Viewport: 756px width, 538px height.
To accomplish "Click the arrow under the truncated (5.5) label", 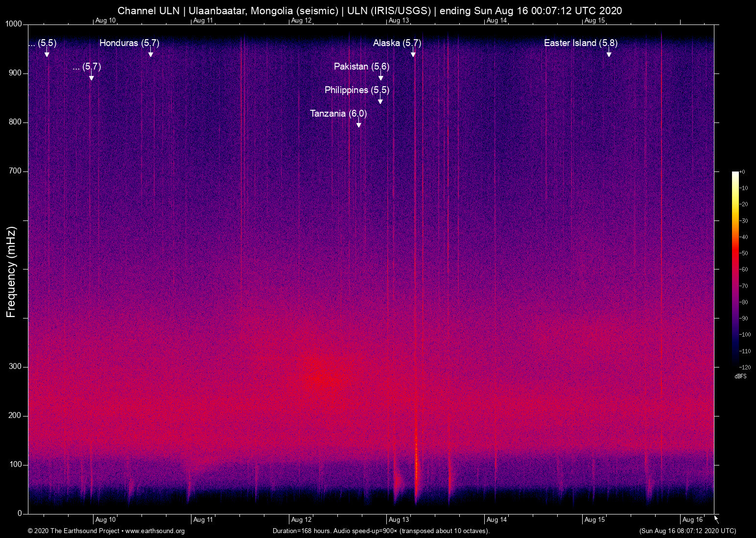I will tap(47, 53).
